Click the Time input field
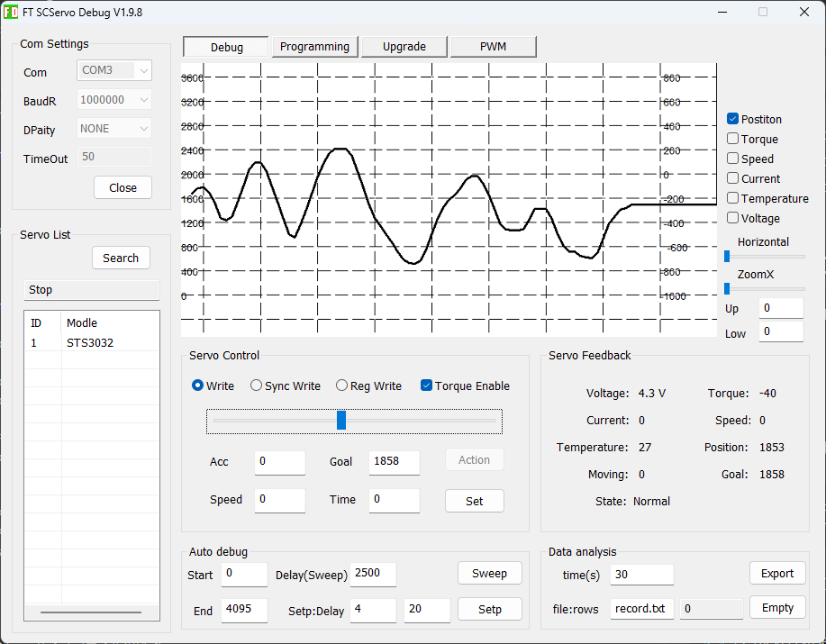This screenshot has width=826, height=644. click(394, 500)
